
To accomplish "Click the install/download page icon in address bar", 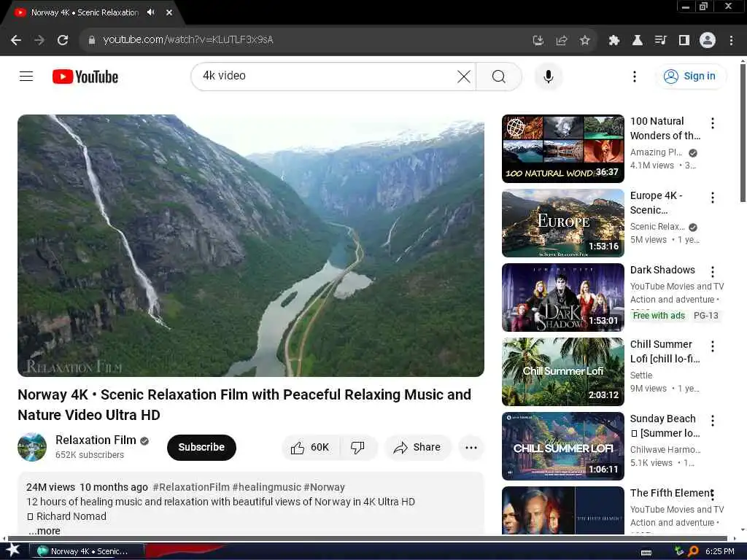I will [x=538, y=40].
